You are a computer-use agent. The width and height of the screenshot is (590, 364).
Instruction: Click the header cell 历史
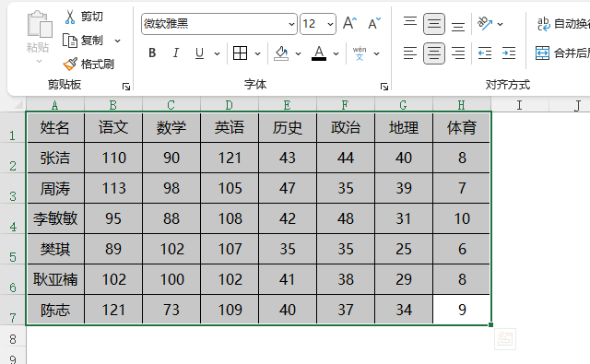click(x=288, y=127)
